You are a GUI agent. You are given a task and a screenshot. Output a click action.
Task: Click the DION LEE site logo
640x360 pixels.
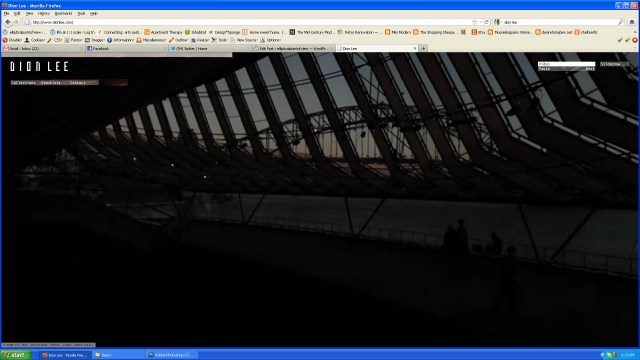pos(39,67)
